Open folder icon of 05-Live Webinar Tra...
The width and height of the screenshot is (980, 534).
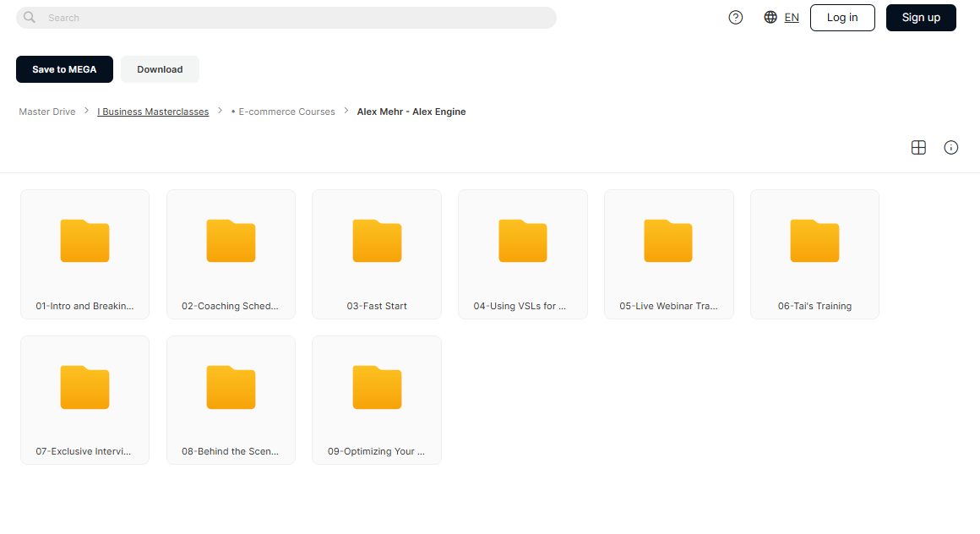coord(668,241)
